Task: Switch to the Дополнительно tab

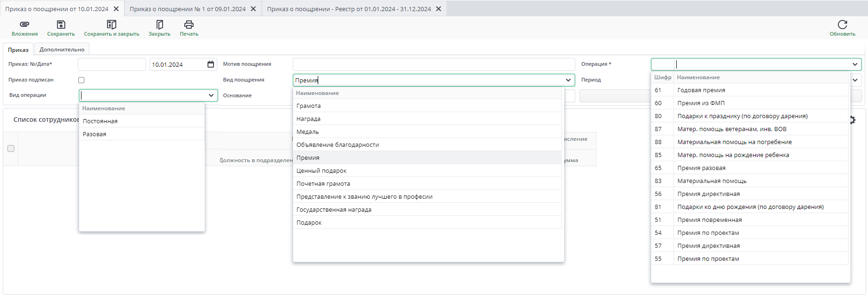Action: [x=62, y=50]
